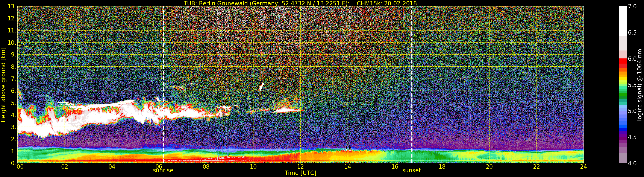Click the time axis tick label '00'

coord(20,167)
